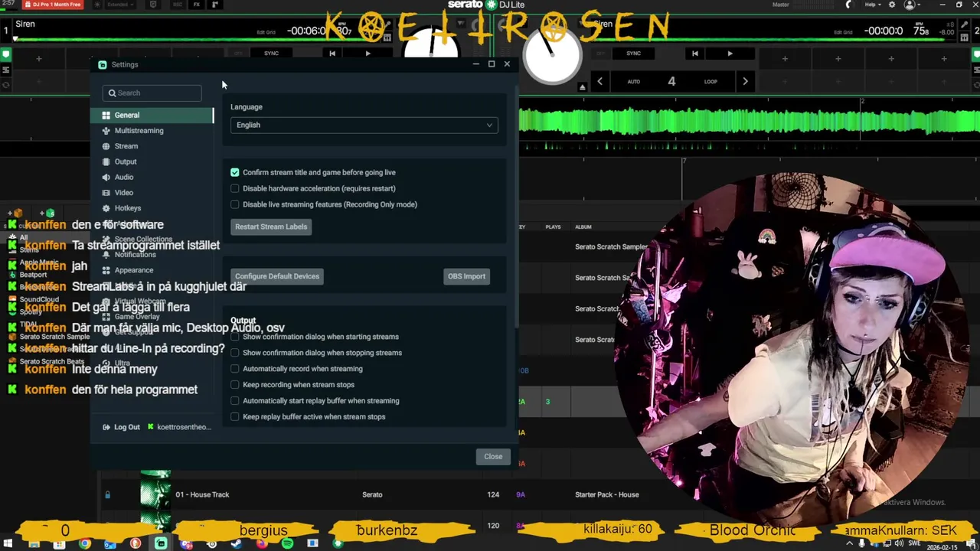The image size is (980, 551).
Task: Open the Appearance settings category
Action: pyautogui.click(x=152, y=270)
